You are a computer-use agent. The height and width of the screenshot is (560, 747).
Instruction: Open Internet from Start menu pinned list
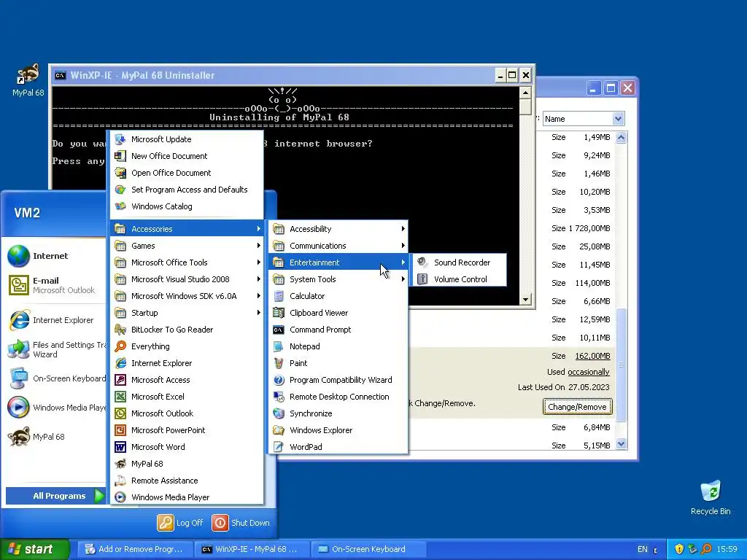coord(55,256)
